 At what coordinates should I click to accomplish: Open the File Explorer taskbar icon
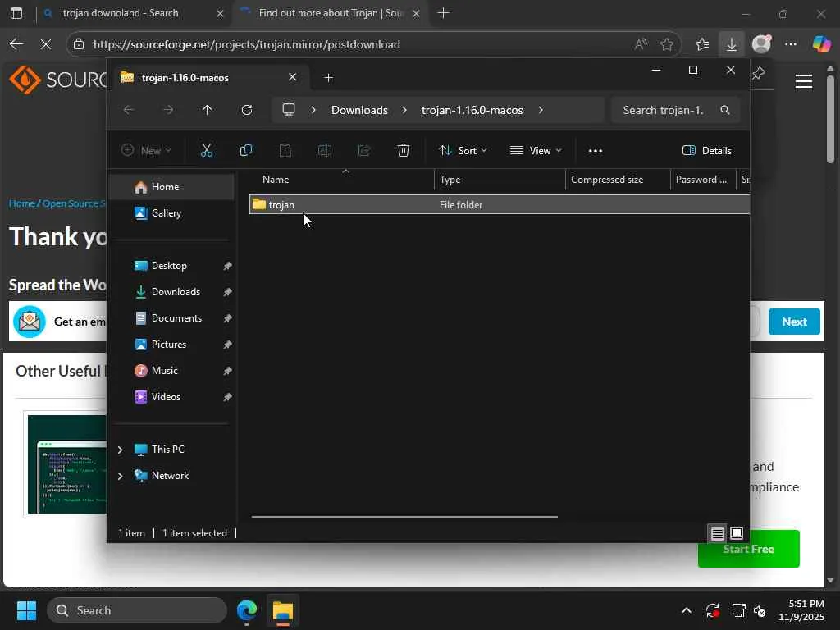(x=282, y=610)
